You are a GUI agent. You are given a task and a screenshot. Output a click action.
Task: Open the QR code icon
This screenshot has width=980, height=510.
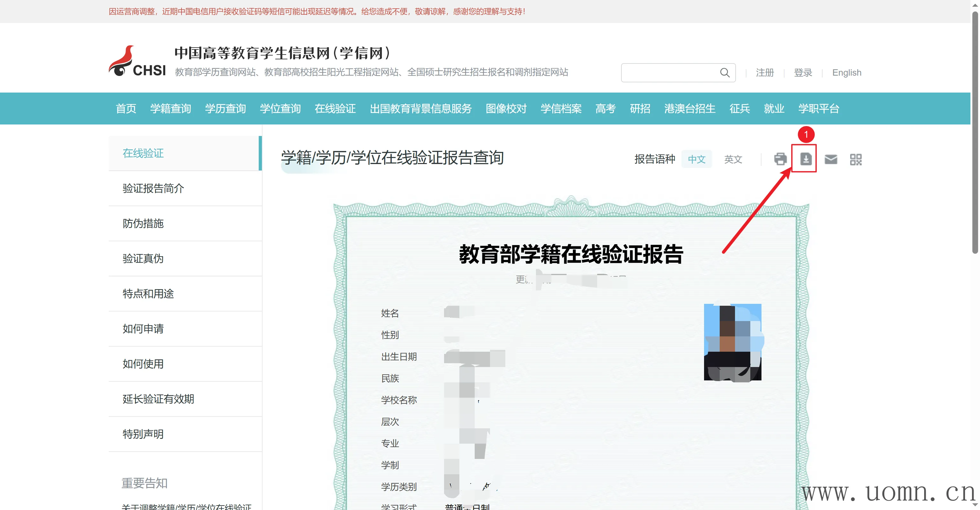(856, 159)
